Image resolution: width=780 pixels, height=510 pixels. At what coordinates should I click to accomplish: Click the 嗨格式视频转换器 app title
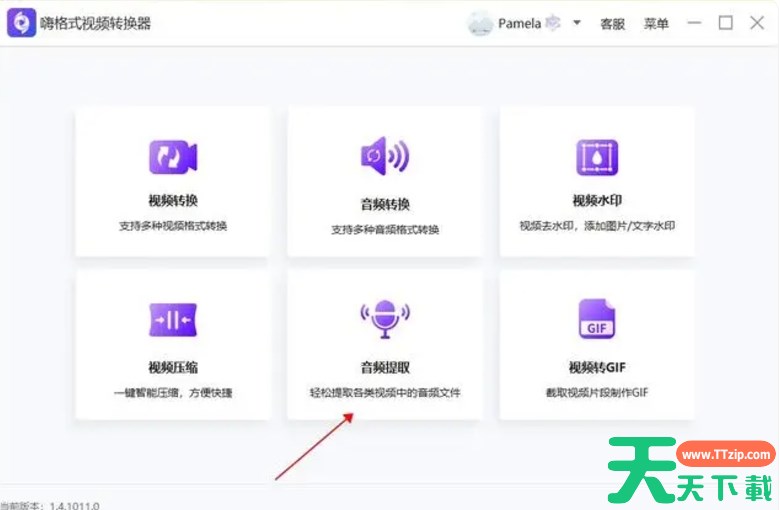[96, 23]
